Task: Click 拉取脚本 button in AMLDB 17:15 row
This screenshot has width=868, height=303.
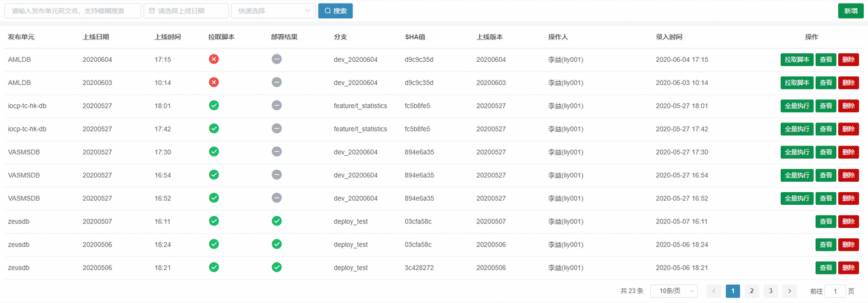Action: [797, 59]
